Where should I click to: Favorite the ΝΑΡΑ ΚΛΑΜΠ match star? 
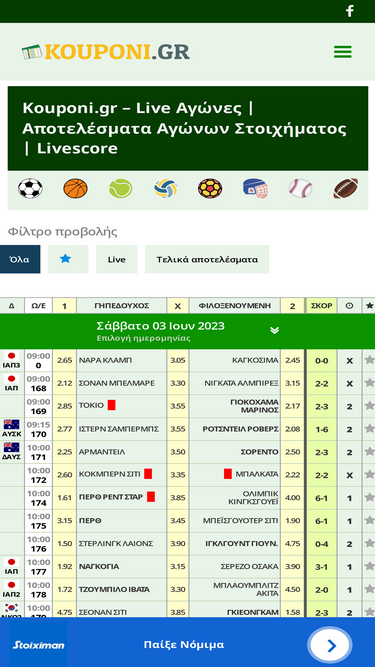click(369, 360)
